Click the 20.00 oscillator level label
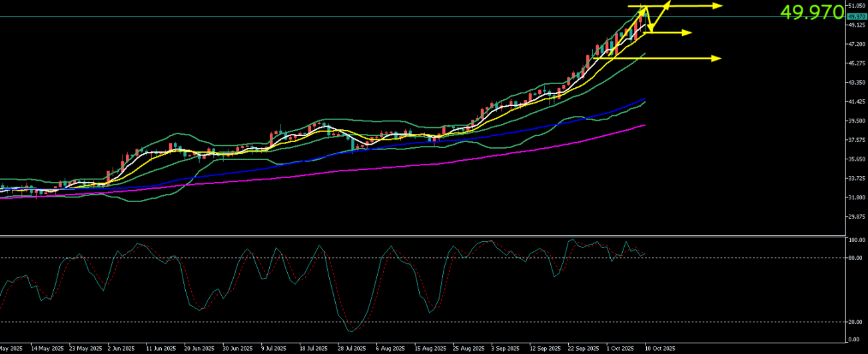The width and height of the screenshot is (868, 354). [856, 323]
